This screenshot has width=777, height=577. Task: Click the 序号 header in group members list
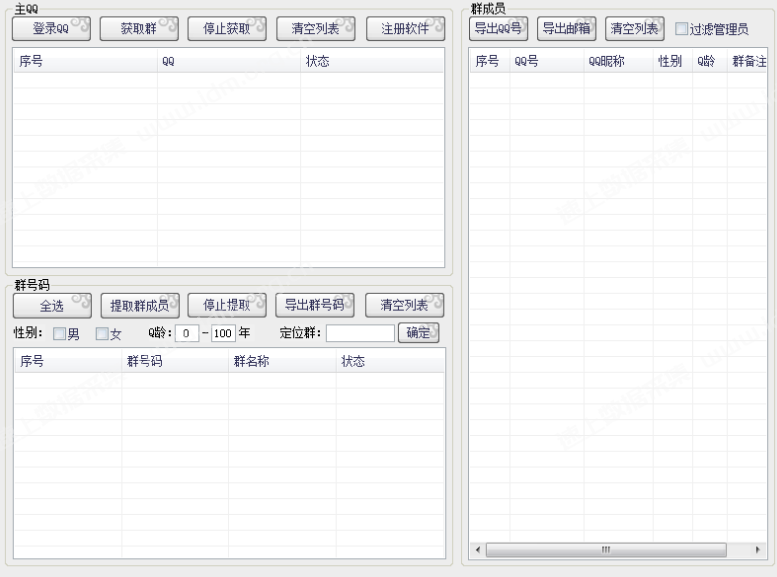(x=490, y=61)
